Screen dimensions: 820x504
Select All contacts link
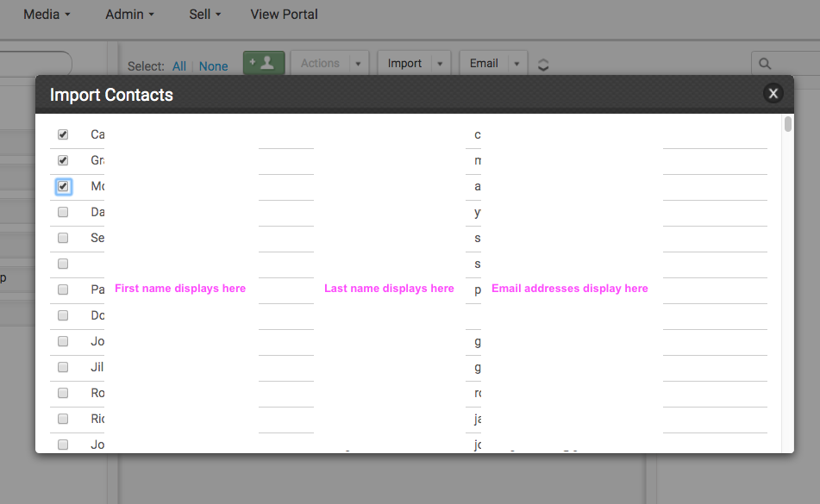(x=179, y=66)
